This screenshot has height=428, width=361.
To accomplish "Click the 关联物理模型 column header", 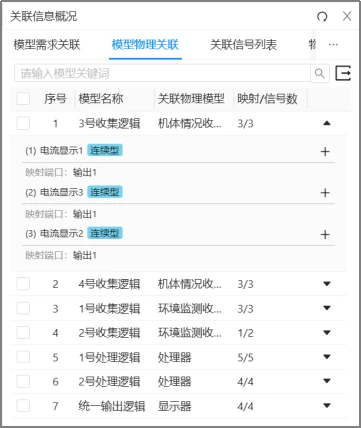I will (x=191, y=99).
